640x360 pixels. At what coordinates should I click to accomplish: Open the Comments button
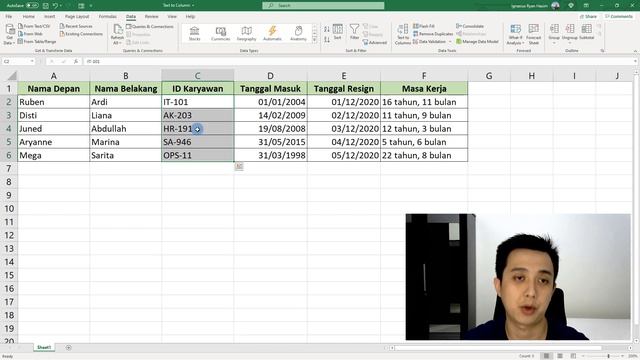pos(619,17)
